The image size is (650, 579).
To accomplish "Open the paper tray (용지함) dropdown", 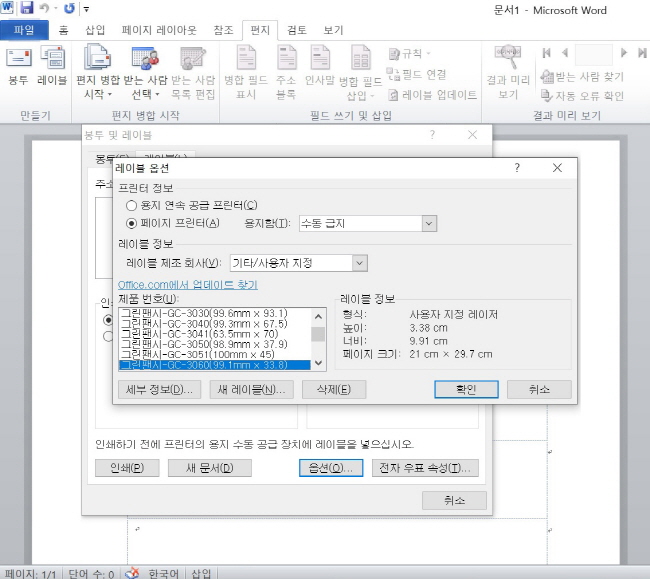I will pyautogui.click(x=428, y=223).
